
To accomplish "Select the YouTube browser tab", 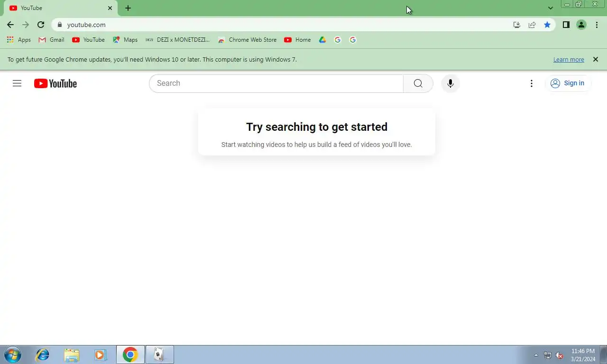I will click(61, 8).
